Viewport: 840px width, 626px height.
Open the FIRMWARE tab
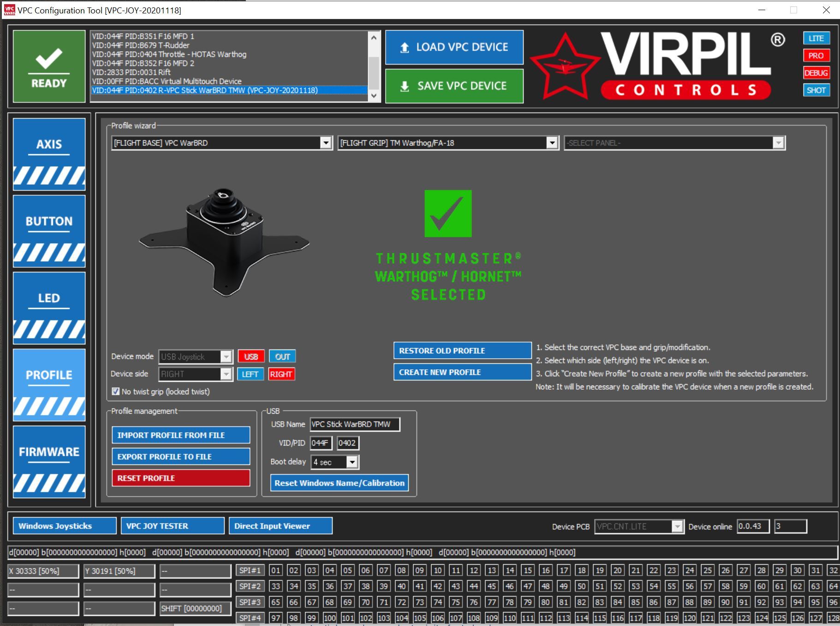click(x=49, y=462)
